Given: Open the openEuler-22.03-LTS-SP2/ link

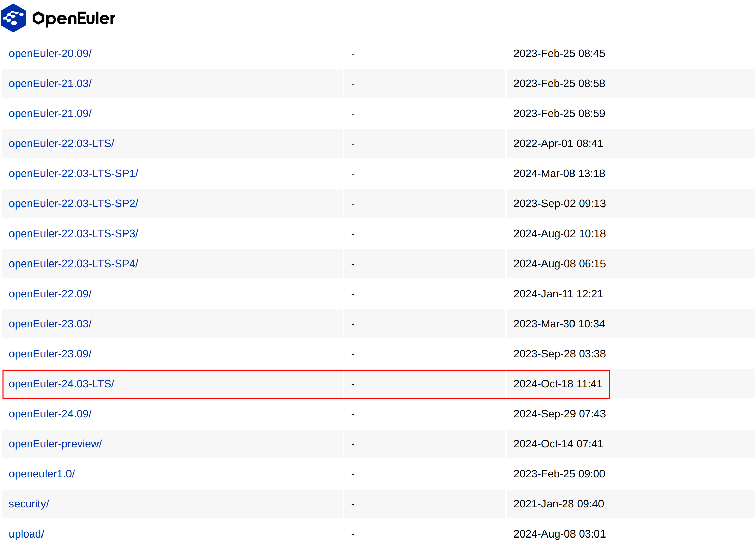Looking at the screenshot, I should coord(73,203).
